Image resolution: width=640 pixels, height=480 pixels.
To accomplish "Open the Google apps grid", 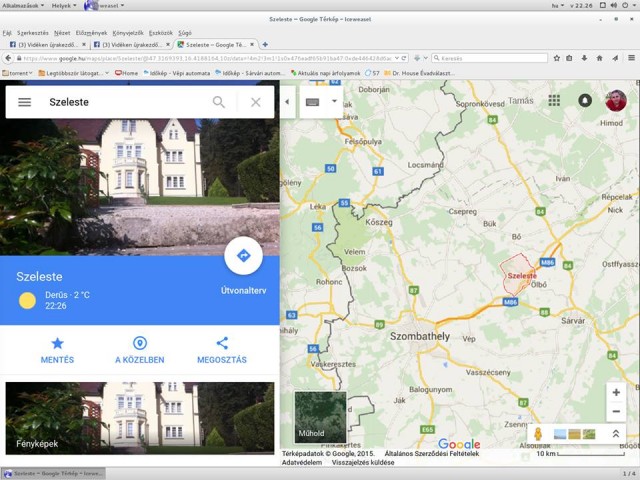I will (554, 100).
